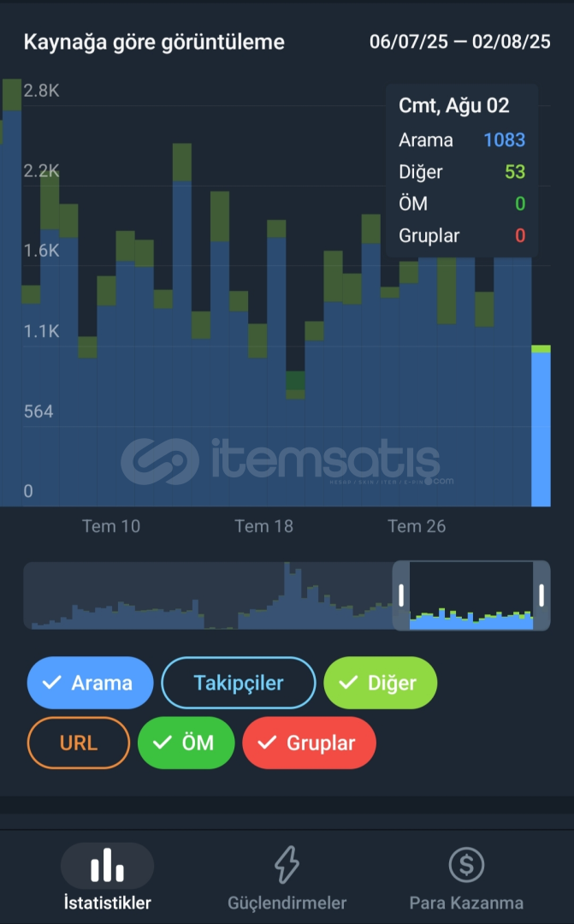Grab the left range selector handle
The height and width of the screenshot is (924, 574).
click(401, 595)
